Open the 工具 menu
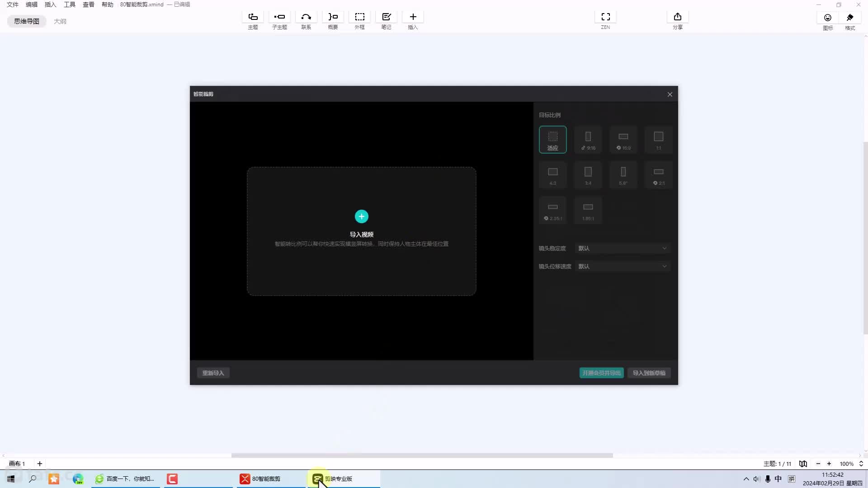The height and width of the screenshot is (488, 868). [x=70, y=5]
